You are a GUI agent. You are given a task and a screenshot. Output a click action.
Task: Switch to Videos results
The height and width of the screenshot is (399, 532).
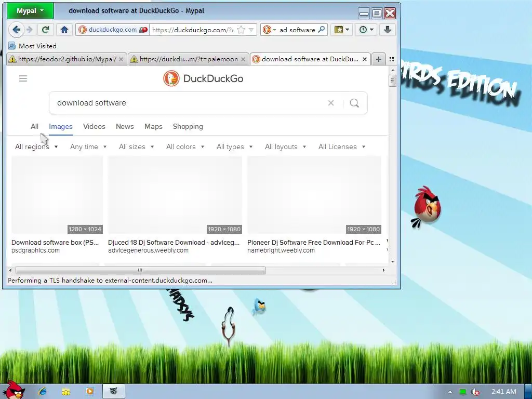pyautogui.click(x=94, y=127)
